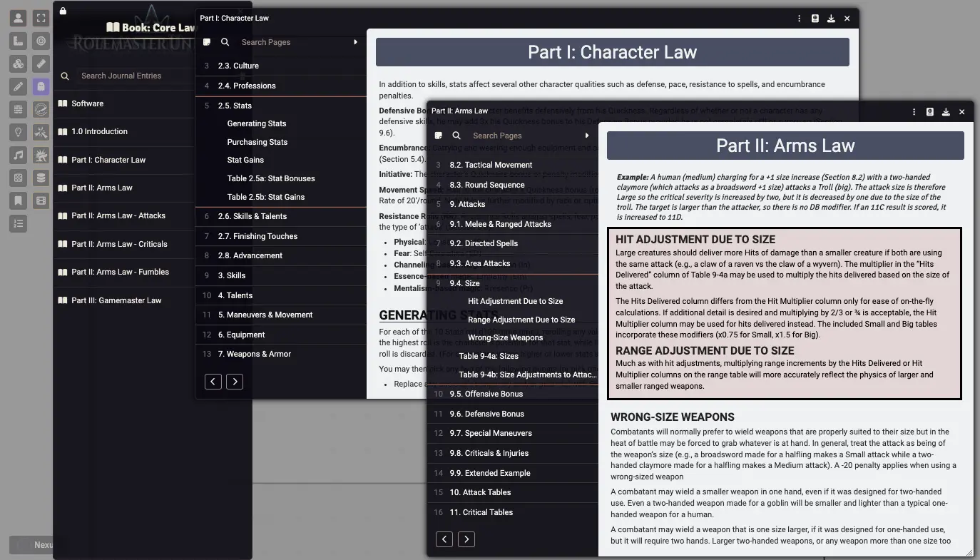Toggle page view mode icon in Arms Law
The image size is (980, 560).
438,136
